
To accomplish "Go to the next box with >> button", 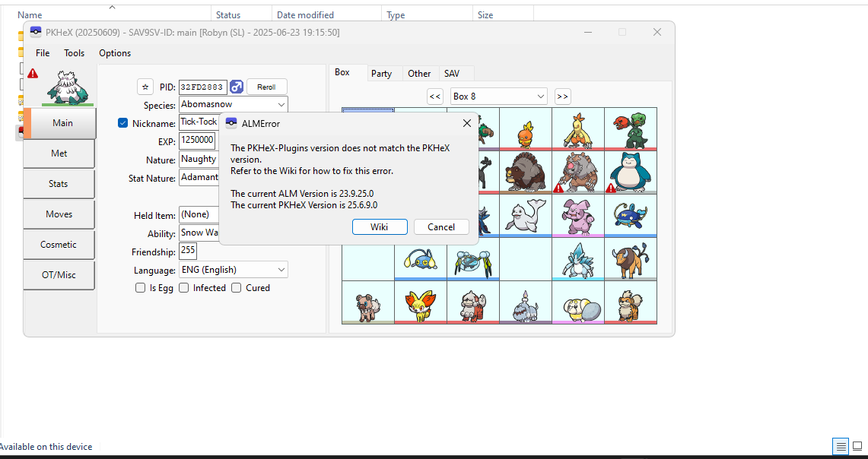I will [562, 97].
